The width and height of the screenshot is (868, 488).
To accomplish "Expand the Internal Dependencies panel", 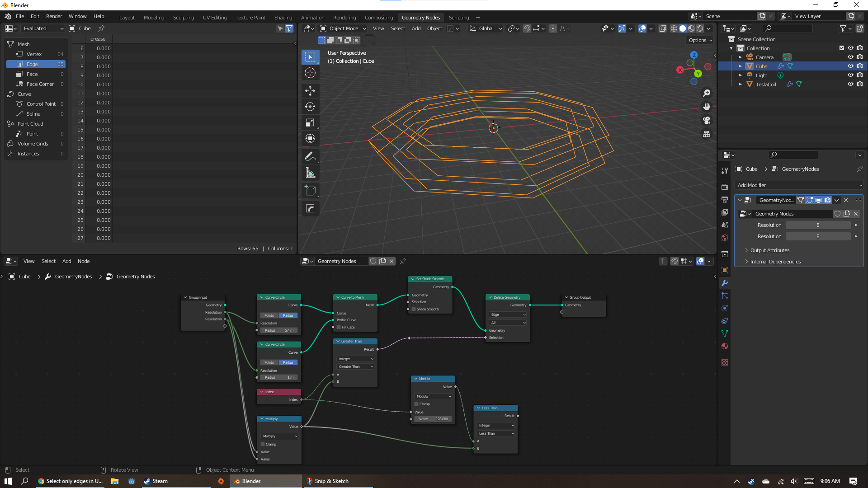I will tap(775, 262).
